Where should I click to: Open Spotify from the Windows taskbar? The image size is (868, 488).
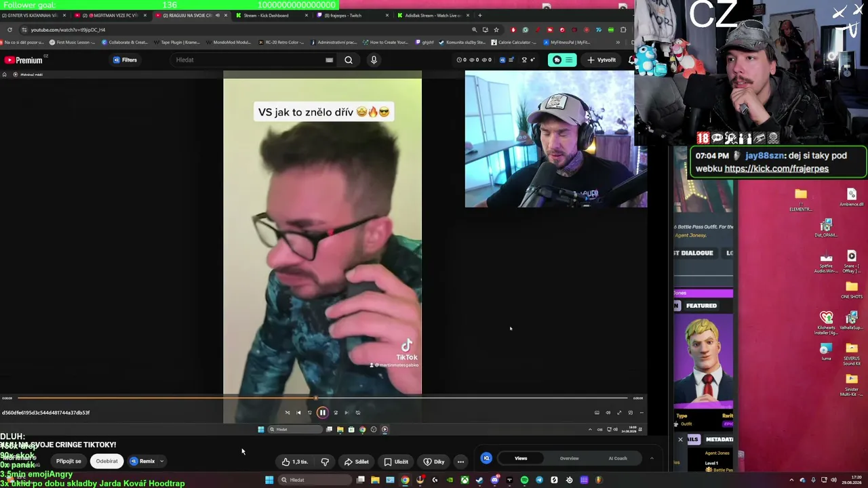(524, 480)
